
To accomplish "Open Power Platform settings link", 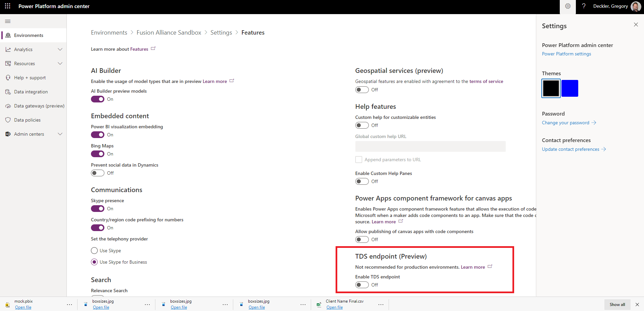I will pyautogui.click(x=566, y=54).
